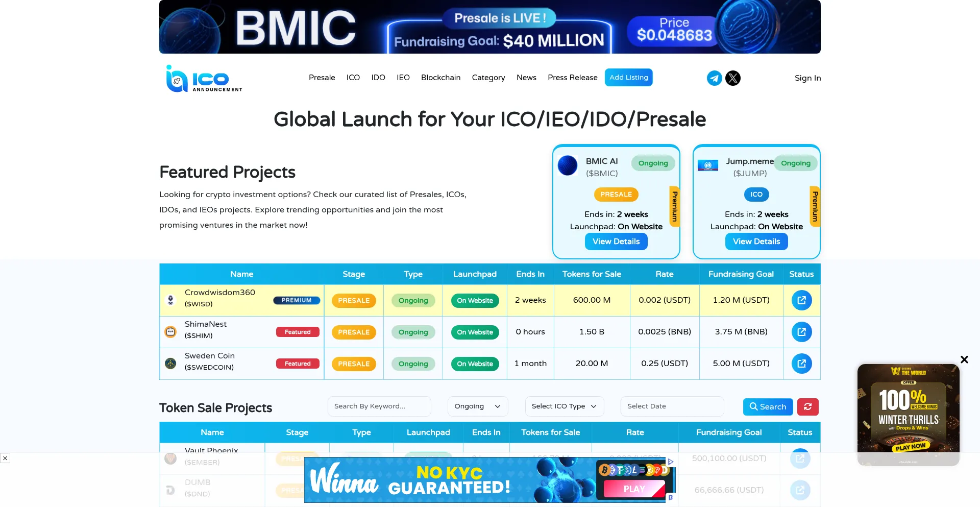This screenshot has height=507, width=980.
Task: Reset filters with the red refresh icon
Action: tap(807, 407)
